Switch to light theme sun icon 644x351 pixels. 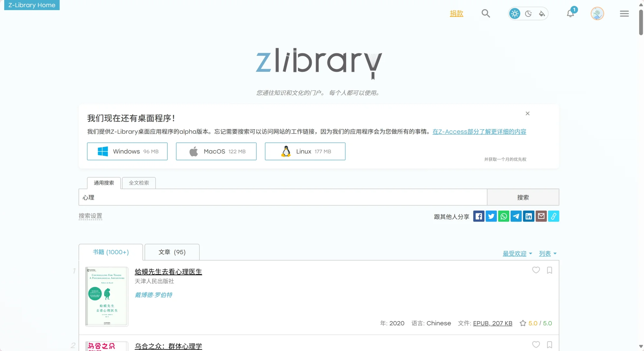(x=515, y=14)
